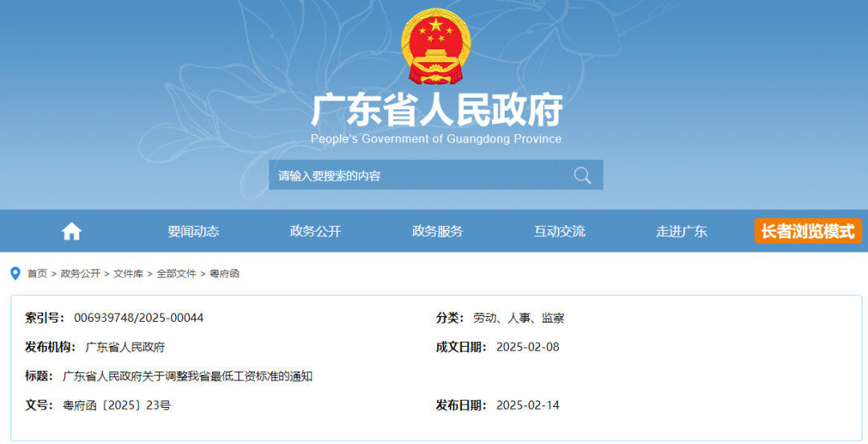Enable 长者浏览模式 button

(808, 232)
